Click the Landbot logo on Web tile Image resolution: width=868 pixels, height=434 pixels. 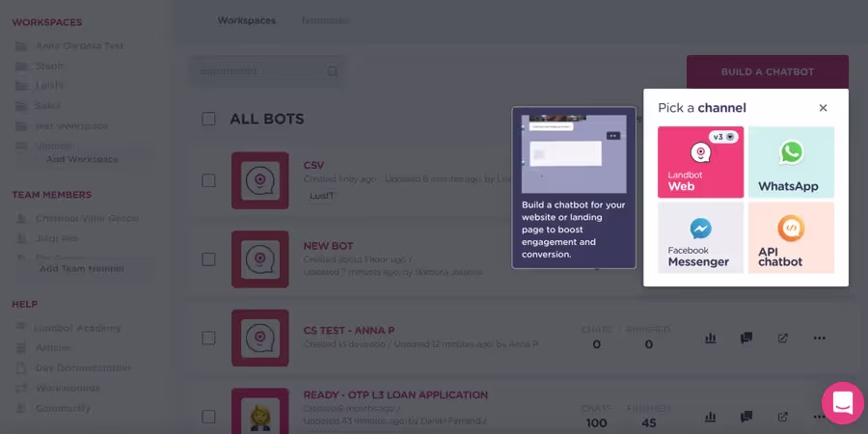click(x=700, y=152)
